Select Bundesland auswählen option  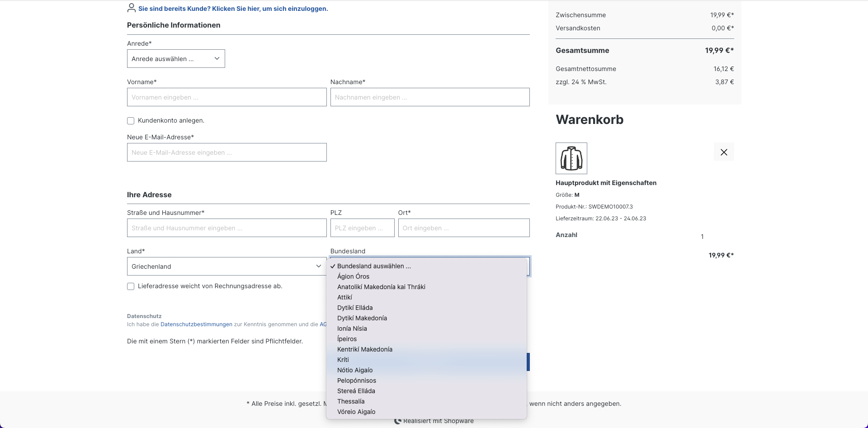pos(427,266)
